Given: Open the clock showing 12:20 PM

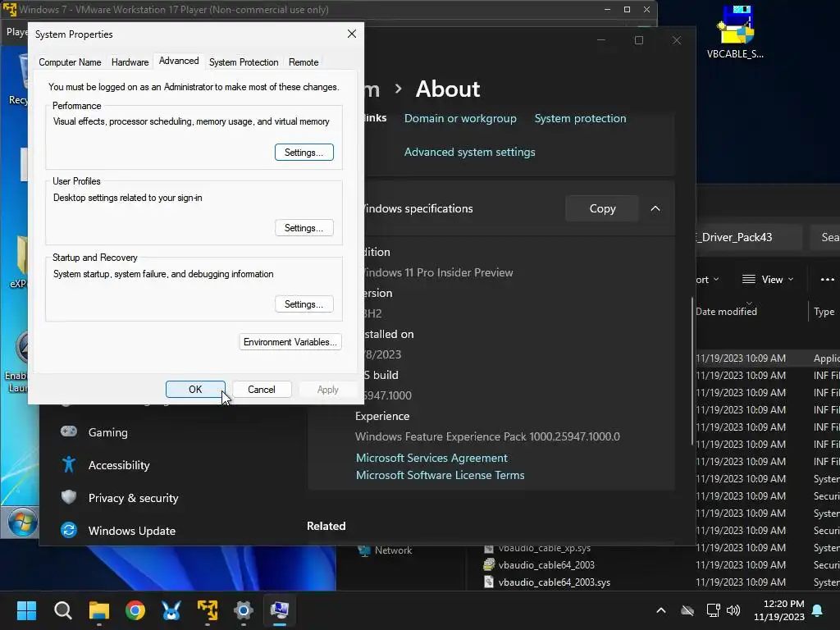Looking at the screenshot, I should [779, 610].
